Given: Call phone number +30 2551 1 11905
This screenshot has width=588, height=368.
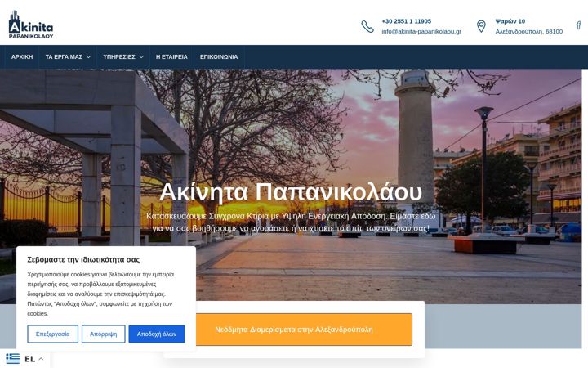Looking at the screenshot, I should [x=407, y=21].
